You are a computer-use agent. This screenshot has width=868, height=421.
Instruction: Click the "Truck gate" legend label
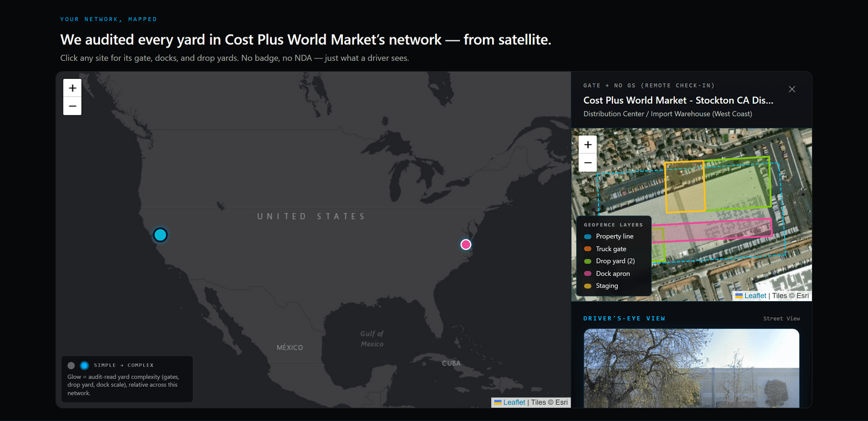pyautogui.click(x=611, y=249)
